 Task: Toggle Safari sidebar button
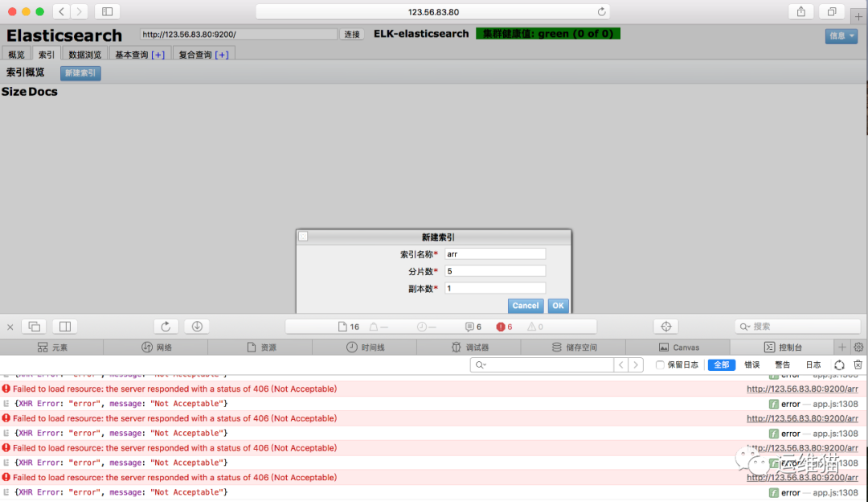(x=108, y=11)
